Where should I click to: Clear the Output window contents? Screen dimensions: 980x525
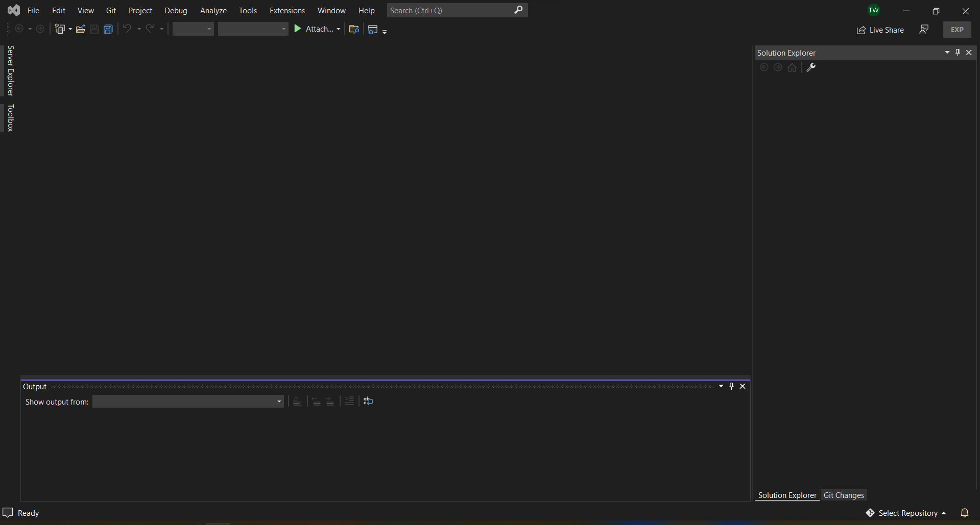[349, 402]
